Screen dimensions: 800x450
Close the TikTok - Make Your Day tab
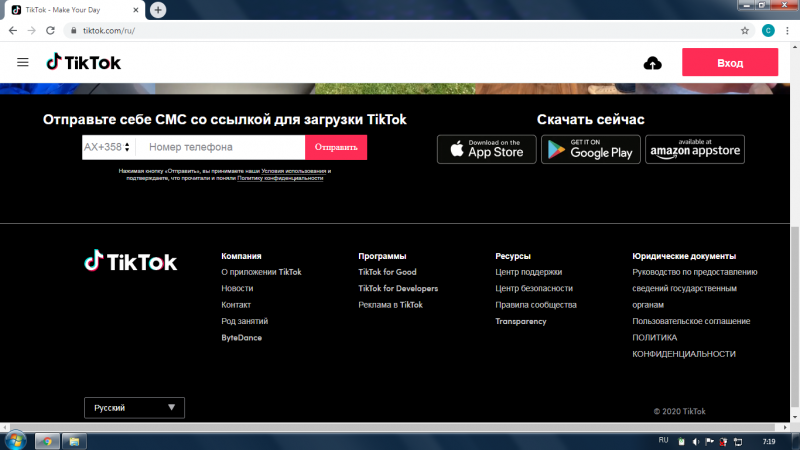136,10
